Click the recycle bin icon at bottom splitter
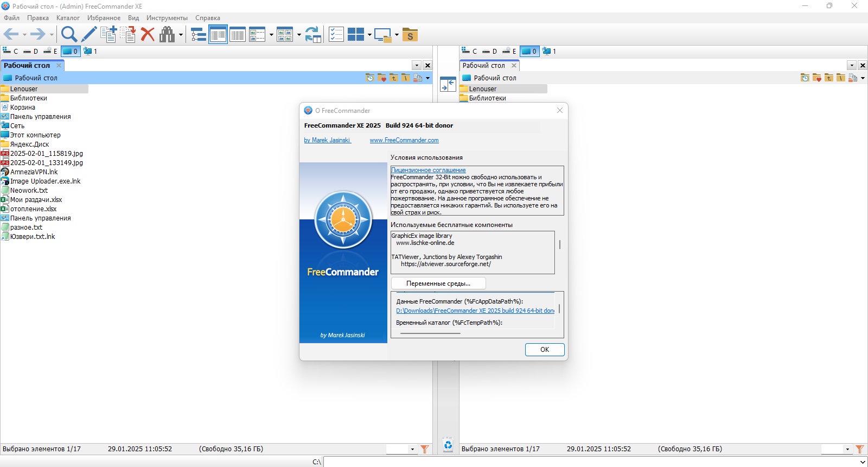This screenshot has height=467, width=868. click(x=448, y=445)
